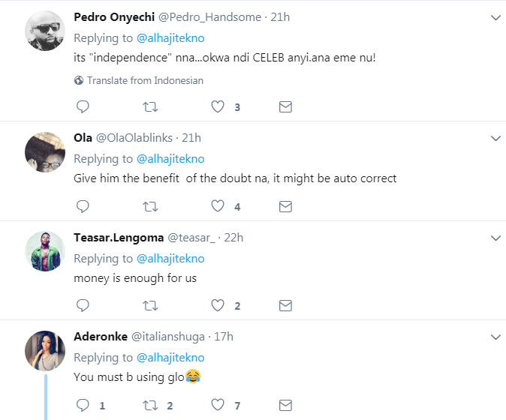Viewport: 506px width, 420px height.
Task: Reply to Pedro Onyechi's tweet
Action: [83, 107]
